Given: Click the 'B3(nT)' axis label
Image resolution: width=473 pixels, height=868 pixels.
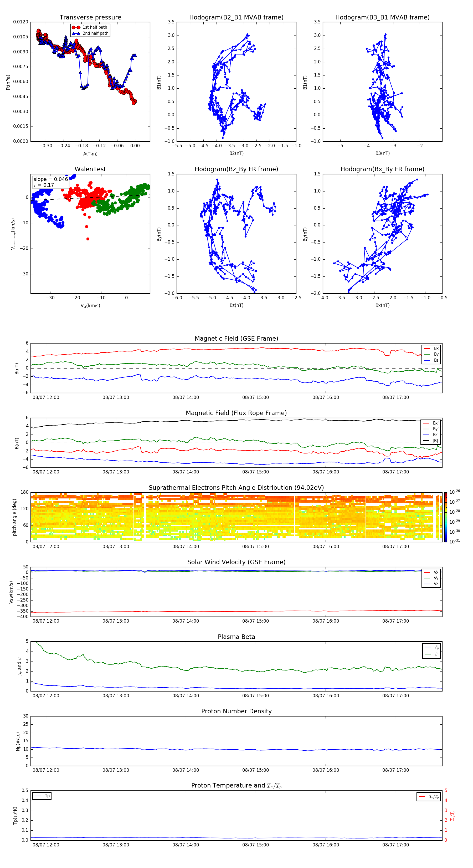Looking at the screenshot, I should point(382,153).
